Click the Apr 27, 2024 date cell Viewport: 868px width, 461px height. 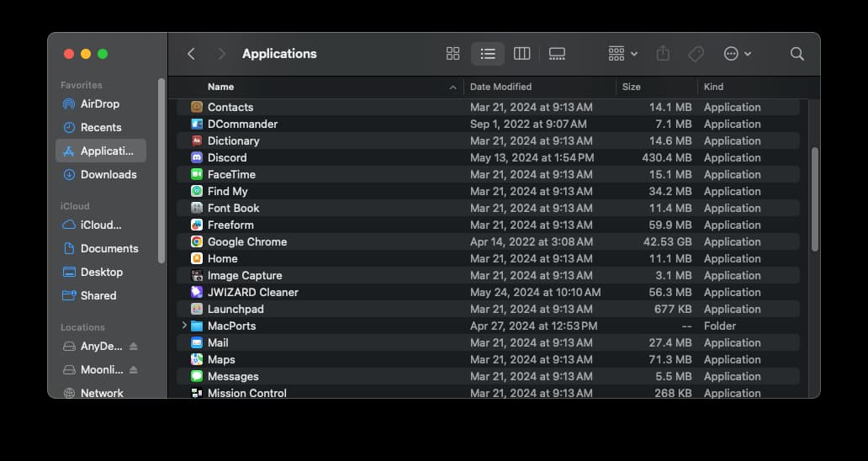[x=533, y=326]
